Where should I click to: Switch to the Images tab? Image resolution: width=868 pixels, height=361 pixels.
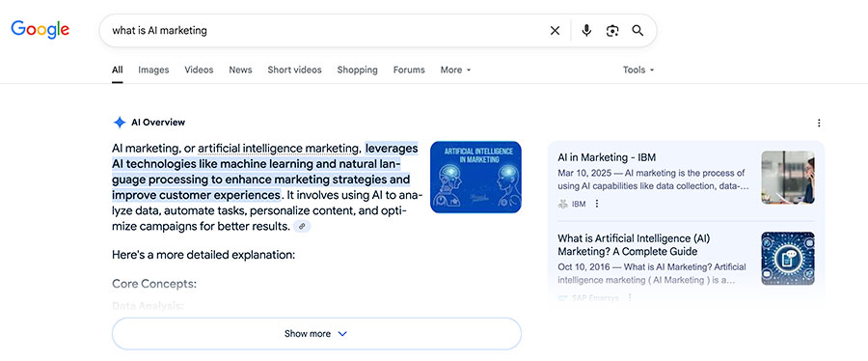[x=153, y=69]
